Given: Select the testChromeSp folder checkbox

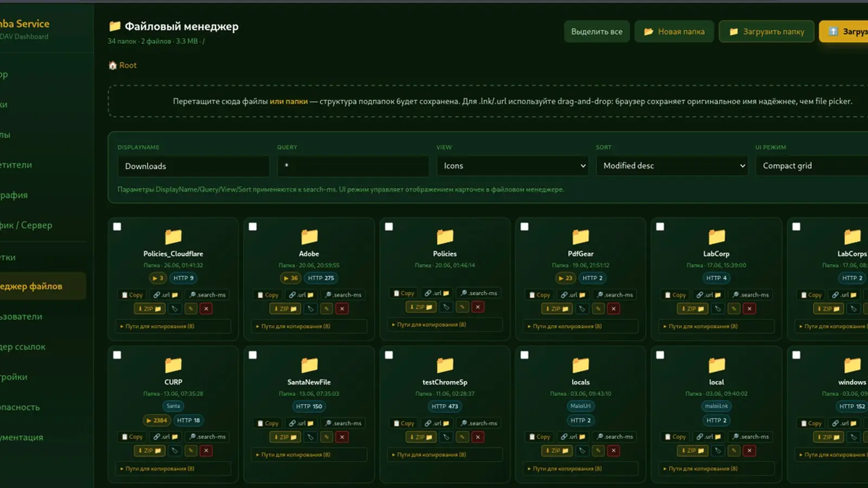Looking at the screenshot, I should coord(389,355).
